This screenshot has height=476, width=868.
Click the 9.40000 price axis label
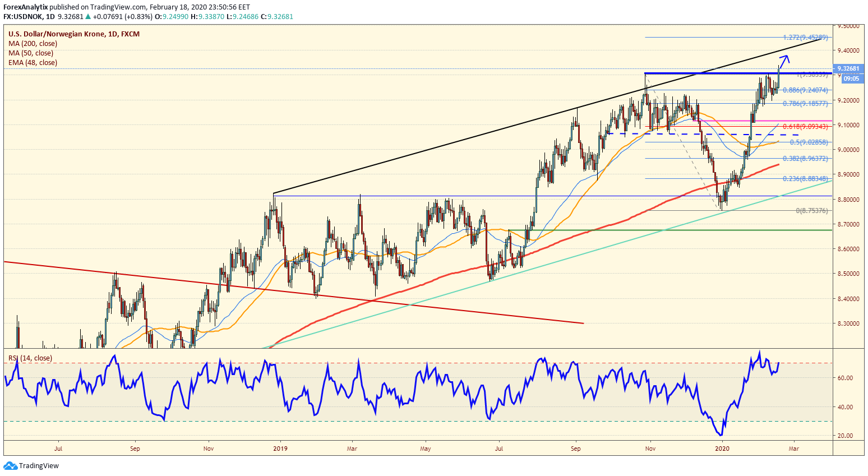coord(848,50)
